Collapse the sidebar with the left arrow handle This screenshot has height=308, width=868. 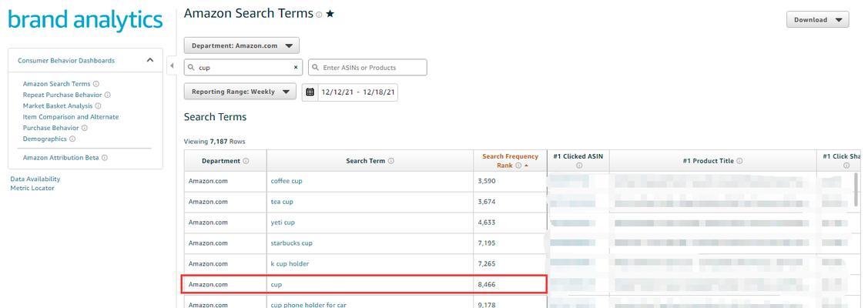tap(172, 65)
